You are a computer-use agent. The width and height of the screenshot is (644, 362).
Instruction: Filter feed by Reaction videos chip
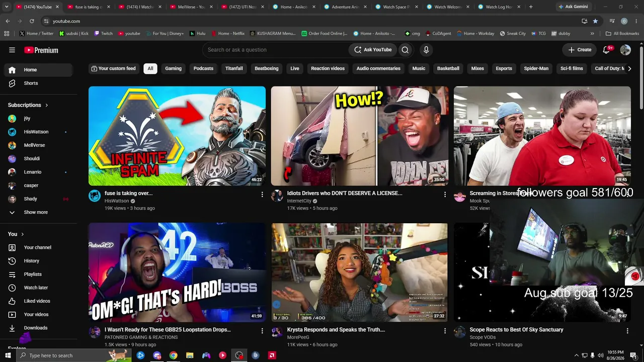pyautogui.click(x=328, y=68)
